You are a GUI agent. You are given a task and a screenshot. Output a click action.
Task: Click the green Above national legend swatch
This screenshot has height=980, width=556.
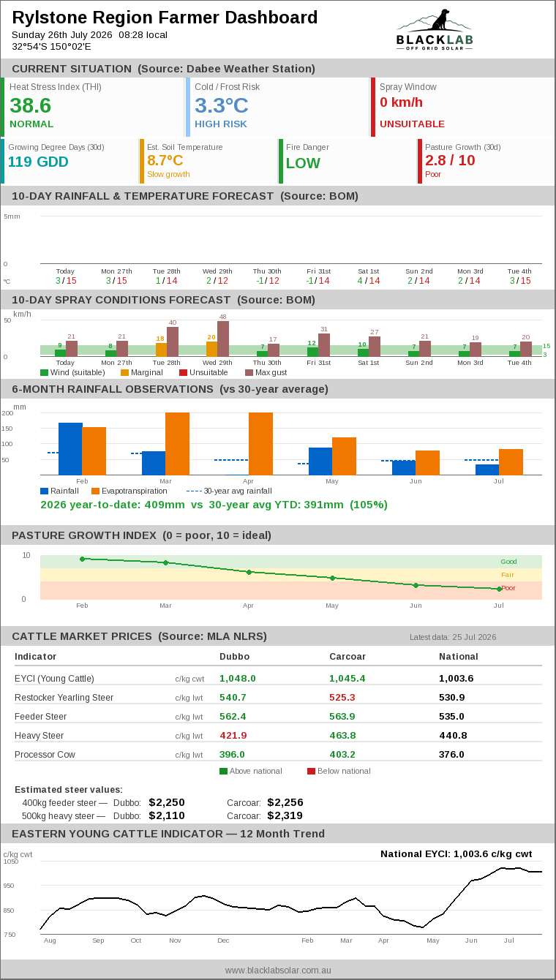click(223, 771)
